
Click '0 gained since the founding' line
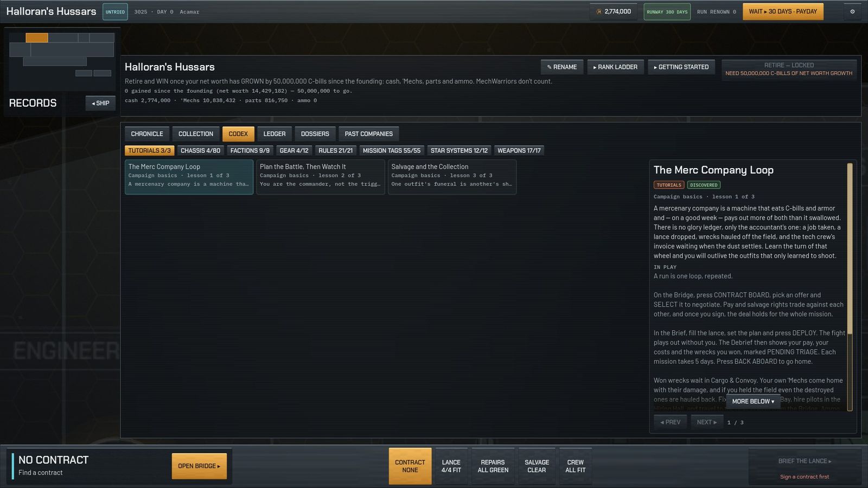[x=239, y=91]
